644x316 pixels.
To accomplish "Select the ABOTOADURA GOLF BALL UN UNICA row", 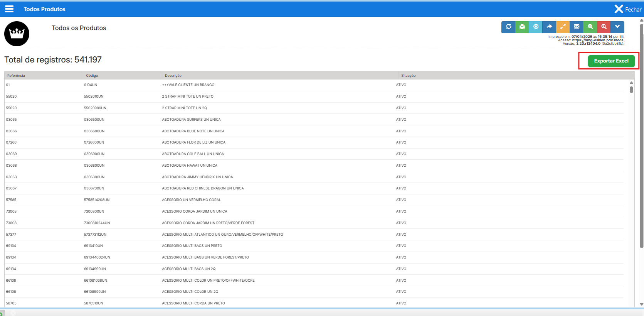I will point(193,154).
